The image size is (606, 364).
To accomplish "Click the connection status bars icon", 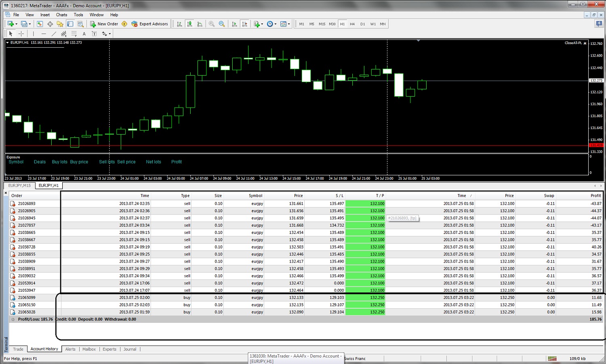I will tap(552, 358).
